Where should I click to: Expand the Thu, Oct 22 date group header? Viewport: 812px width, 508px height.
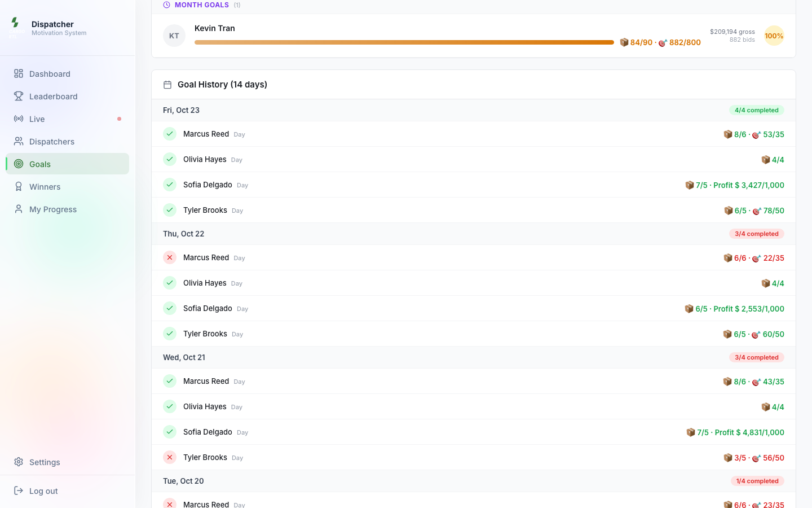(474, 234)
